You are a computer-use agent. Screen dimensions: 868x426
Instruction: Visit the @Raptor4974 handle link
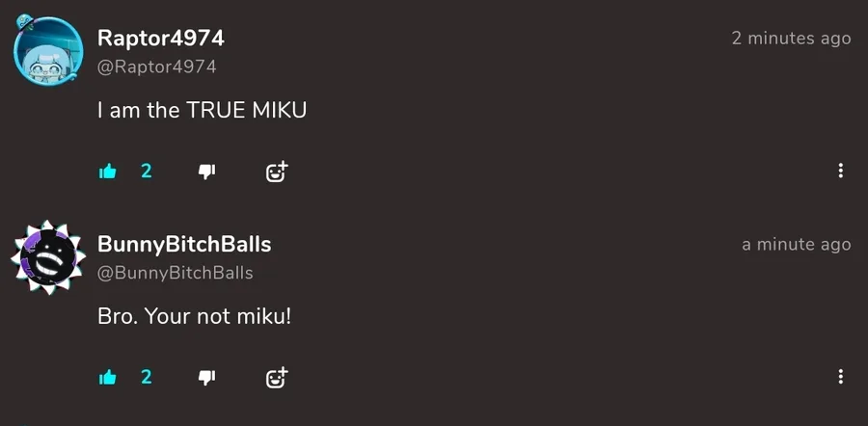pos(156,67)
